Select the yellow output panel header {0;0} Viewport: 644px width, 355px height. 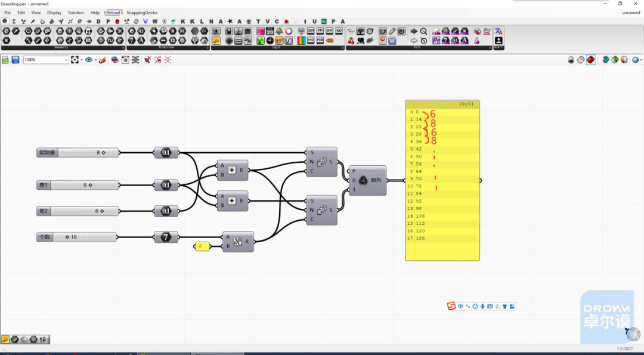(442, 104)
